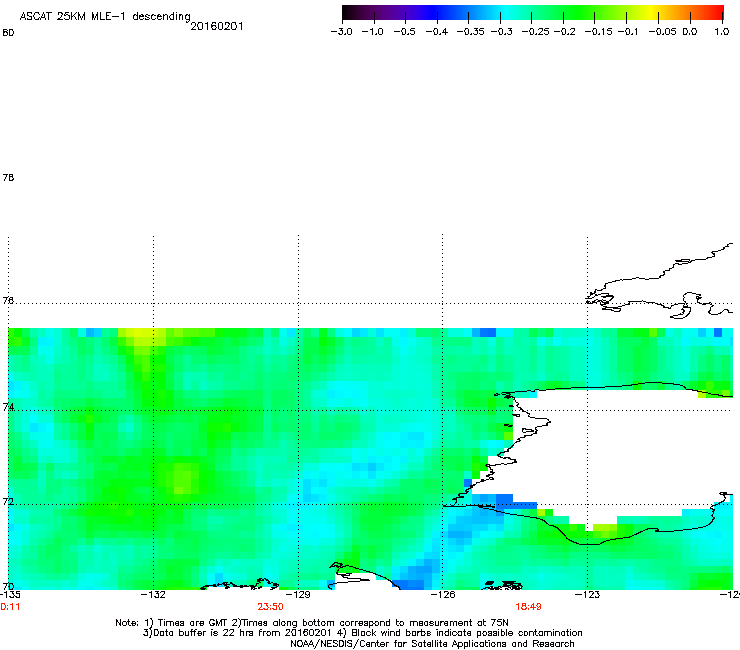This screenshot has width=740, height=650.
Task: Click the '0.0' color bar label
Action: (x=690, y=32)
